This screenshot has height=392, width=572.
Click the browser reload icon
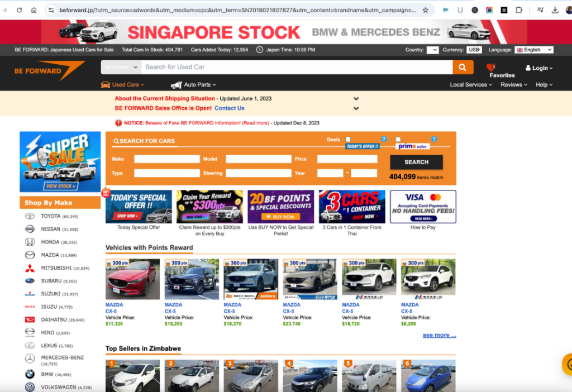tap(20, 10)
